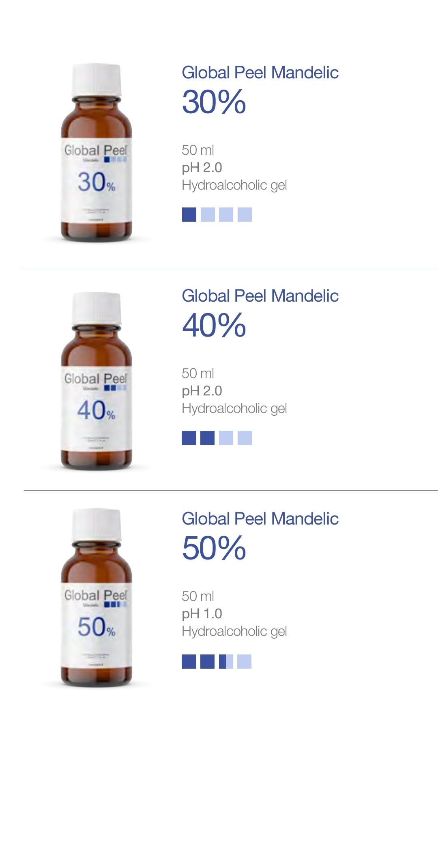Click the last light square in the 50% intensity scale
Viewport: 438px width, 868px height.
[244, 661]
